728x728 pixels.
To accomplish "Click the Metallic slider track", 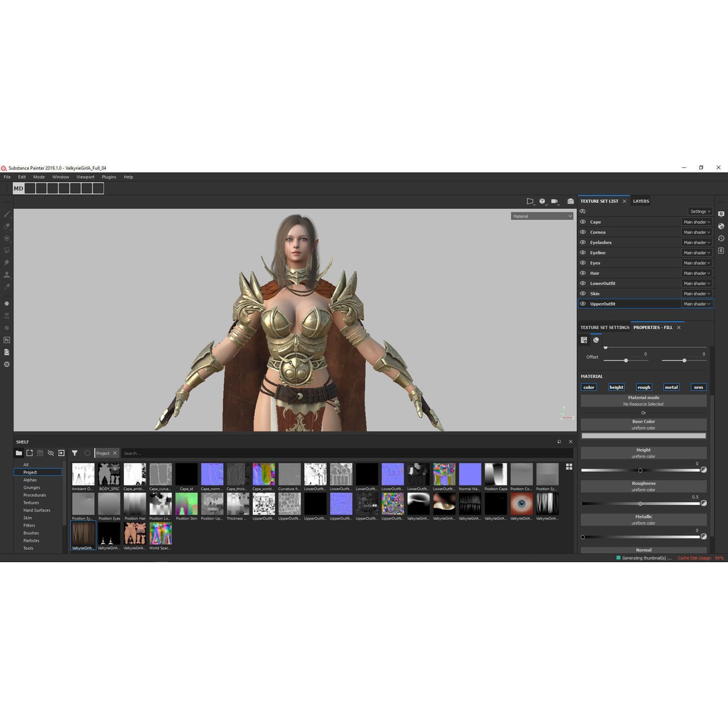I will point(640,537).
